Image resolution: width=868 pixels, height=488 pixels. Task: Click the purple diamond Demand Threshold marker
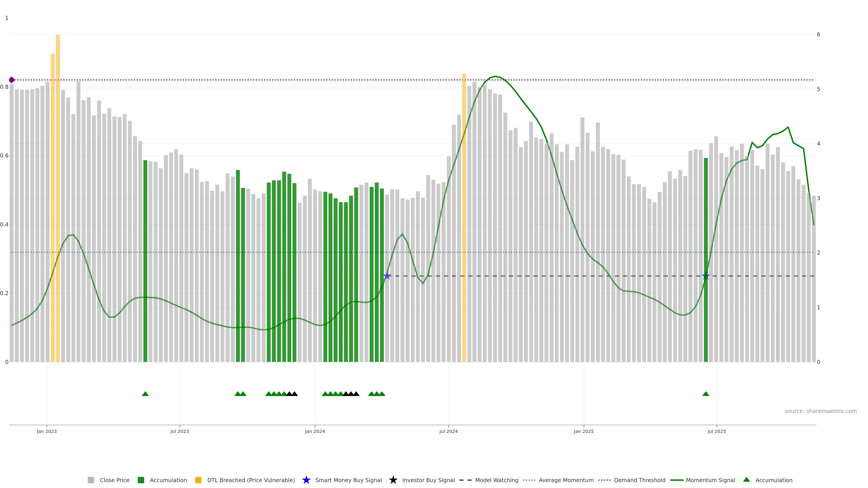tap(12, 80)
